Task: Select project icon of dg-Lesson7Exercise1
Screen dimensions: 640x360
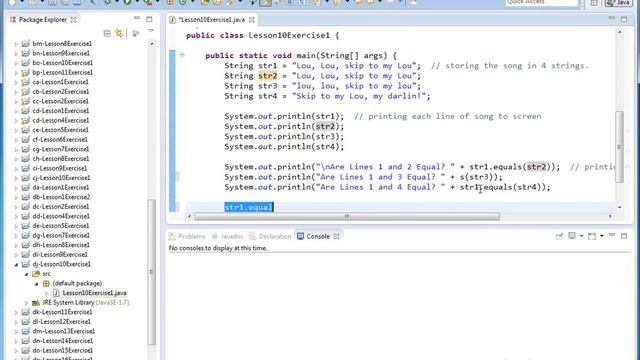Action: 25,235
